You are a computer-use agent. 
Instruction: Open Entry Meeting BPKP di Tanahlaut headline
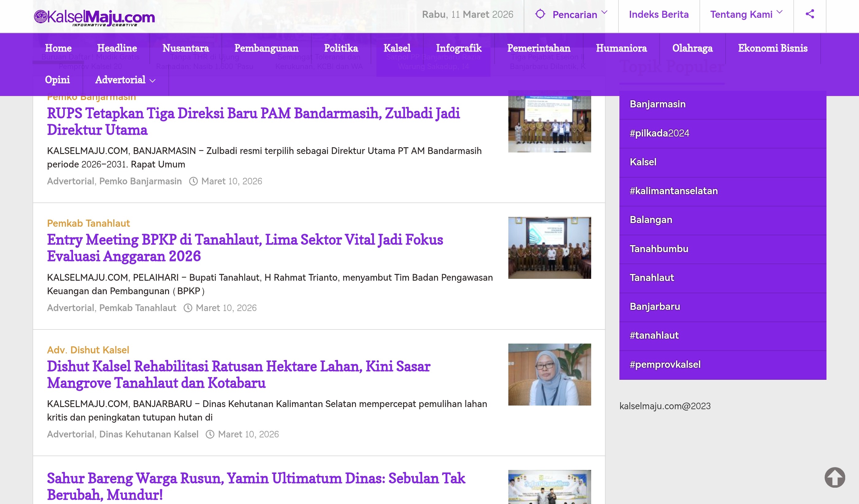[x=245, y=248]
